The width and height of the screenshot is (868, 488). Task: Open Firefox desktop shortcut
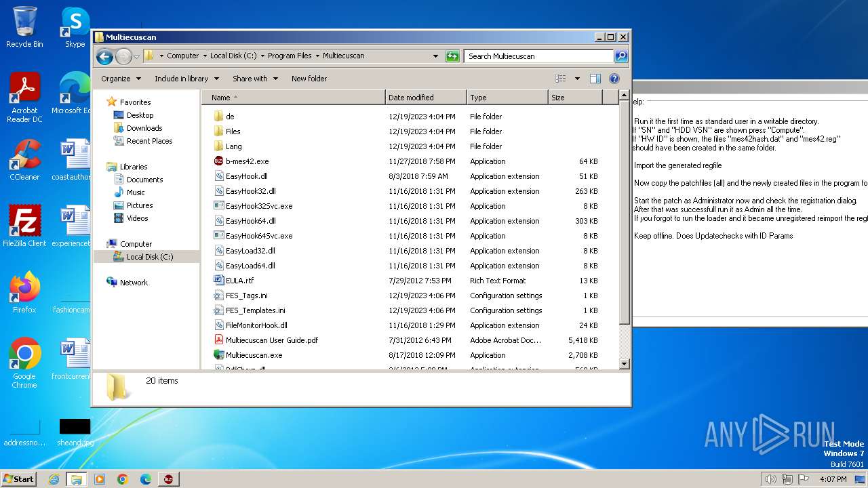[x=24, y=293]
